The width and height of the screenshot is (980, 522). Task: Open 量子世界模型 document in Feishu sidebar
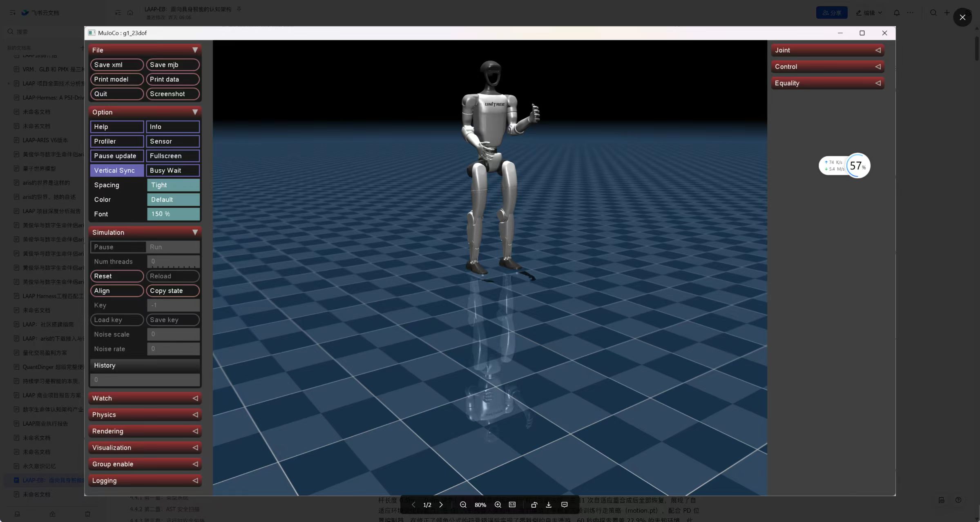pos(39,168)
